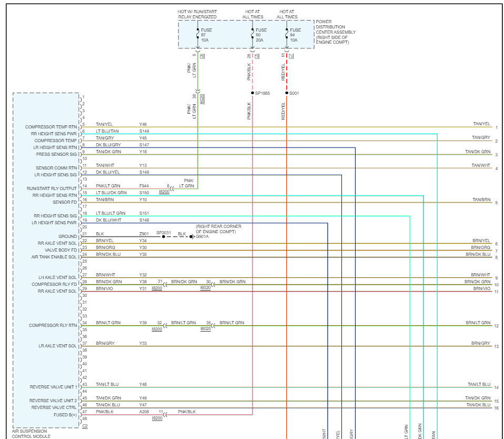
Task: Select circuit code A206
Action: tap(144, 411)
